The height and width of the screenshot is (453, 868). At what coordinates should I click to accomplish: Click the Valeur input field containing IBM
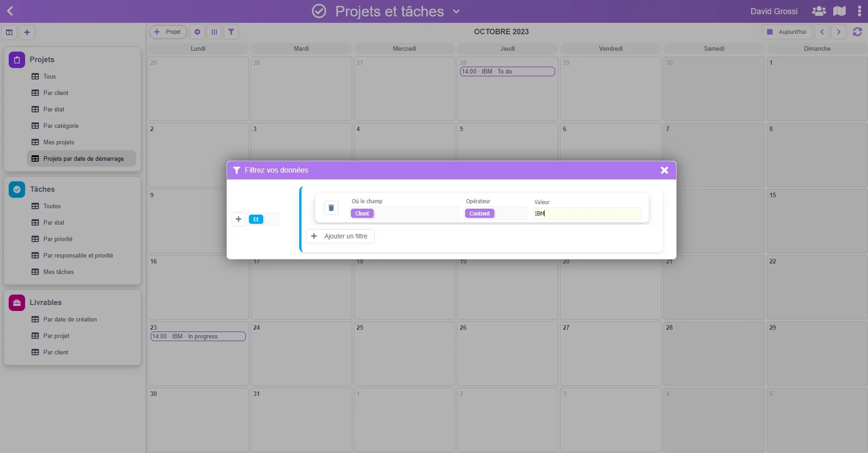pyautogui.click(x=587, y=213)
